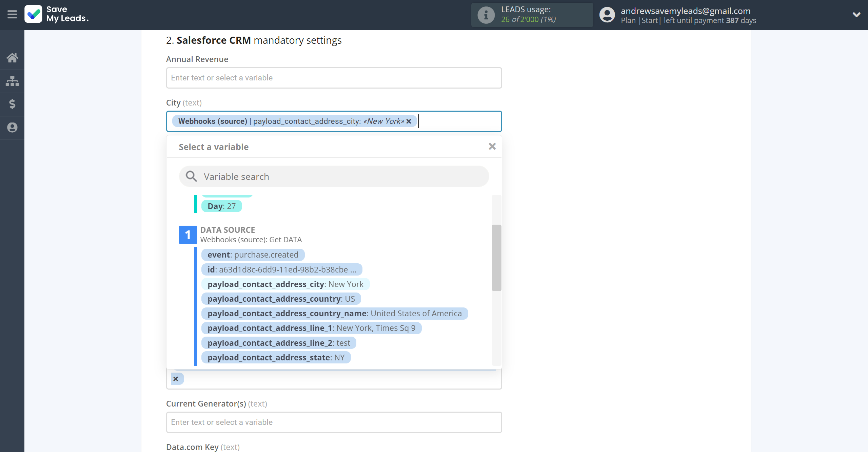Click the LEADS usage info icon
Screen dimensions: 868x452
(486, 15)
